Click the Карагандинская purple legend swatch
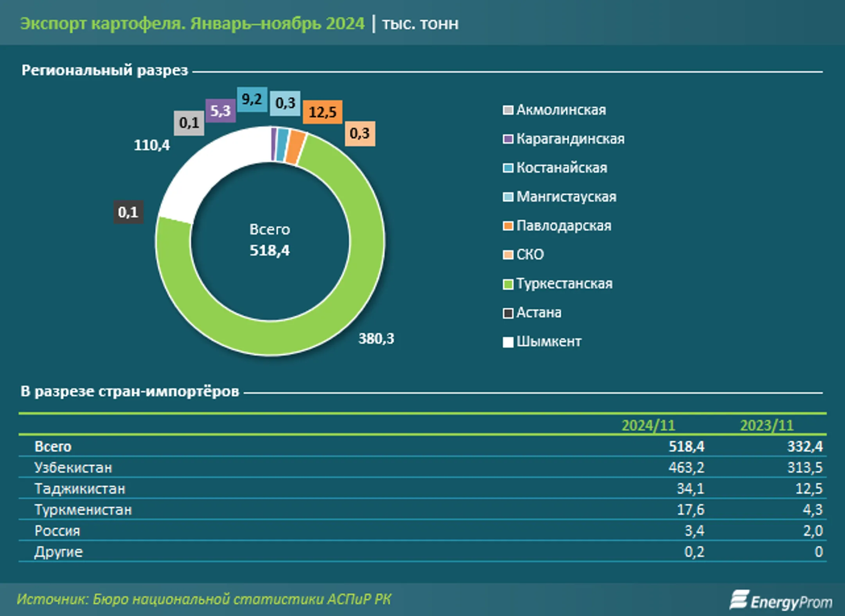845x616 pixels. [508, 139]
